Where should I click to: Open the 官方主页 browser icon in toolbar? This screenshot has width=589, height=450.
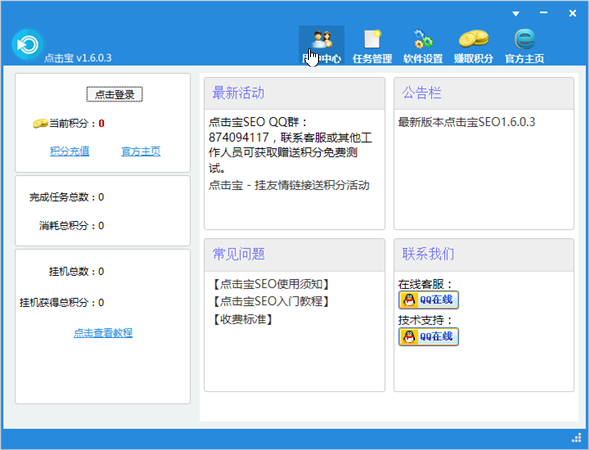tap(524, 45)
